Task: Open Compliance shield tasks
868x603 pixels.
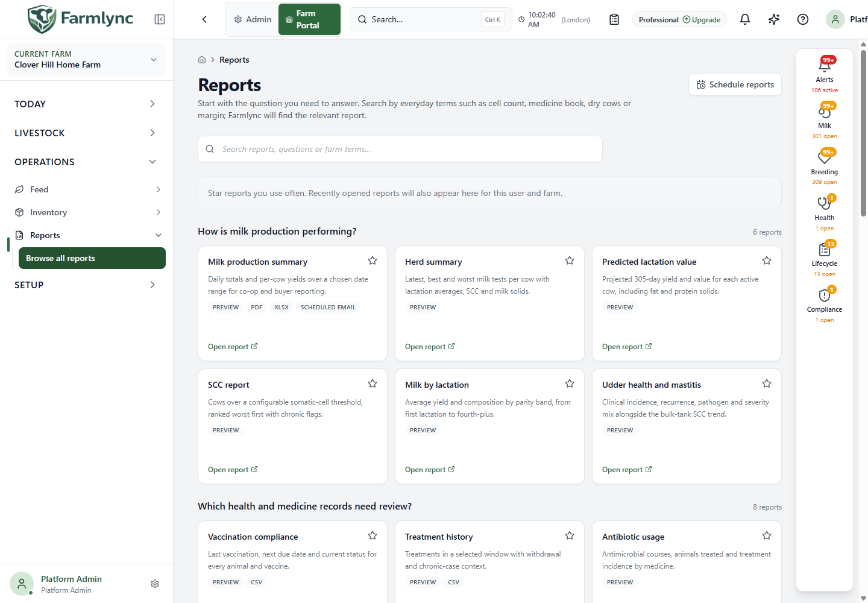Action: pyautogui.click(x=825, y=305)
